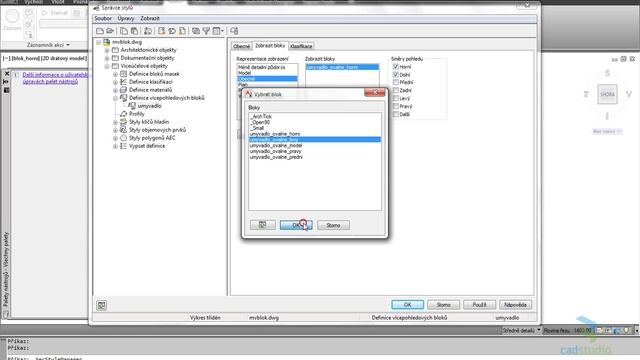
Task: Click the Set From toolbar icon
Action: [172, 31]
